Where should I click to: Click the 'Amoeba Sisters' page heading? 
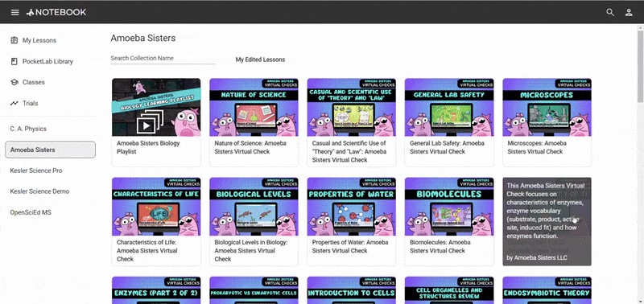(x=143, y=38)
